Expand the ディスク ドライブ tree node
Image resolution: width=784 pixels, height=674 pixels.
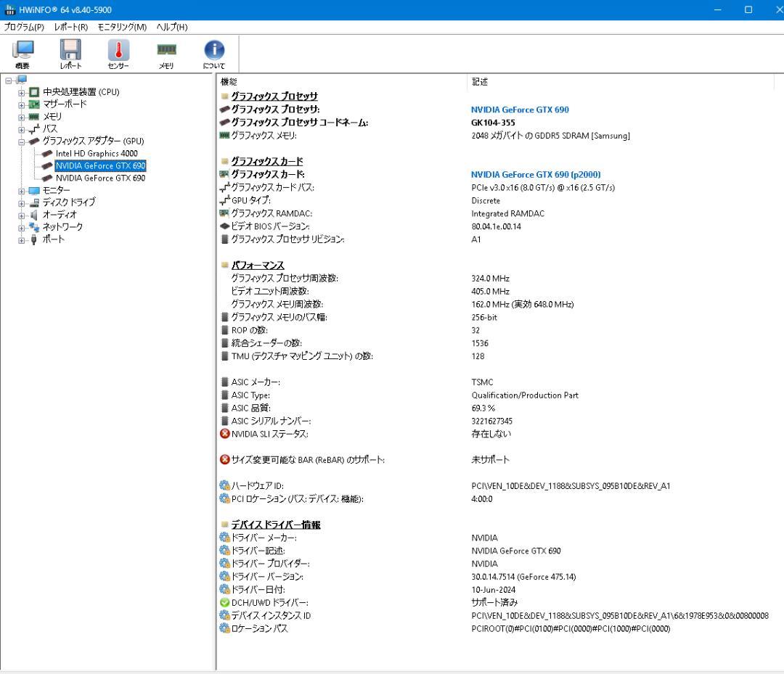click(22, 203)
